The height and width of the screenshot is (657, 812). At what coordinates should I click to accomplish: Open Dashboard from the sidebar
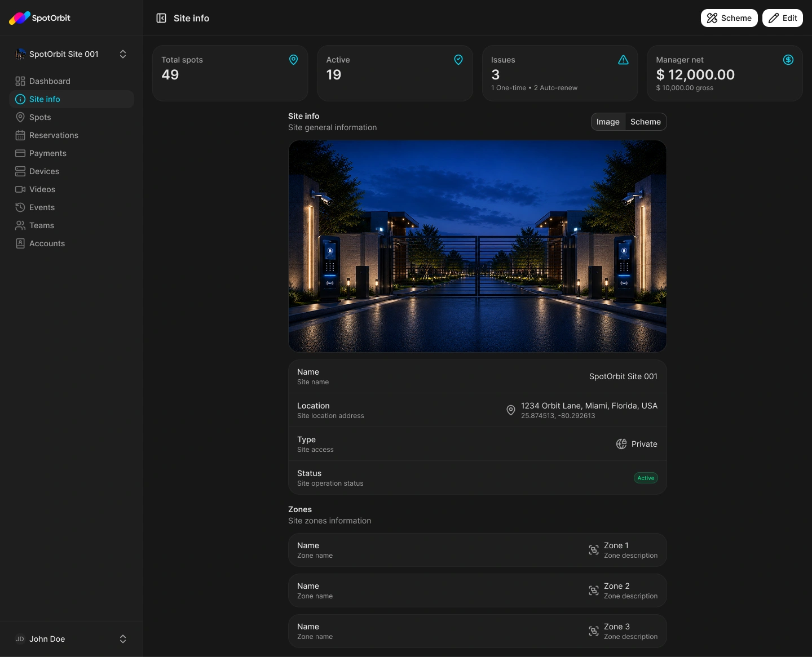tap(72, 81)
